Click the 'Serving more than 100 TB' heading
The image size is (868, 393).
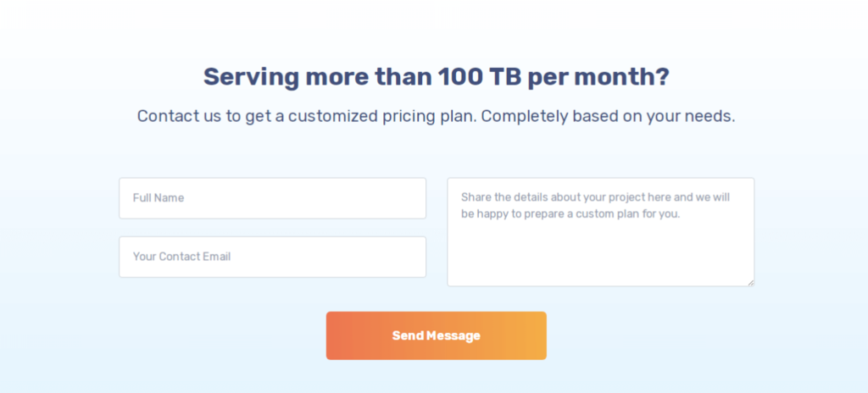tap(436, 77)
